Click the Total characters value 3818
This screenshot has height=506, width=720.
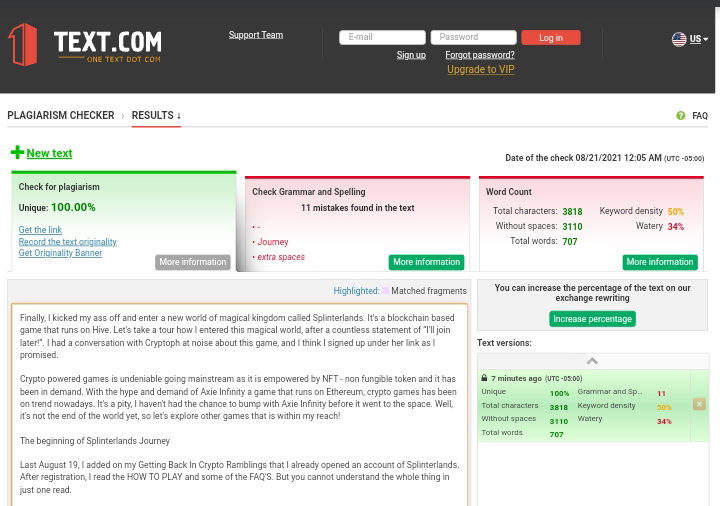[x=572, y=211]
